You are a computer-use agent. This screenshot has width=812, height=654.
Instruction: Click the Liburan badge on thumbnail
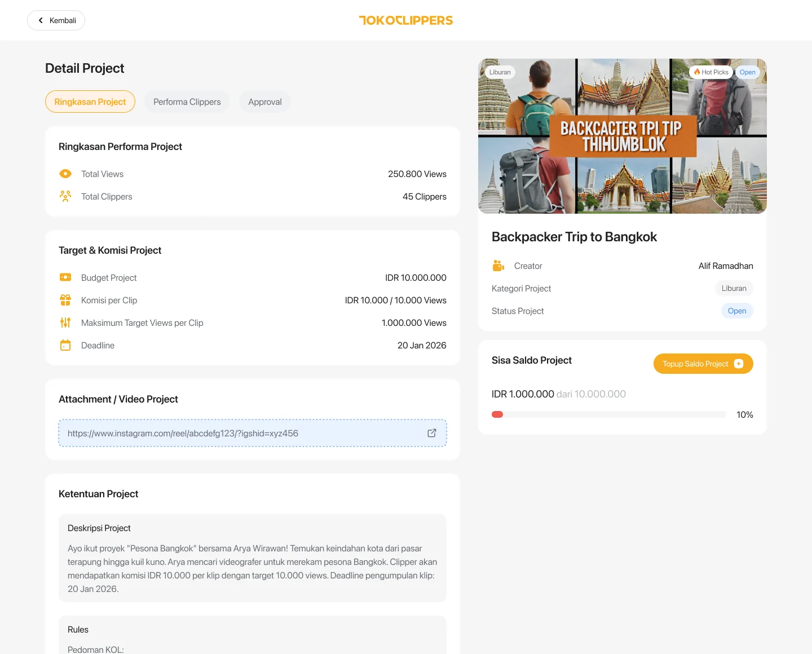[500, 72]
